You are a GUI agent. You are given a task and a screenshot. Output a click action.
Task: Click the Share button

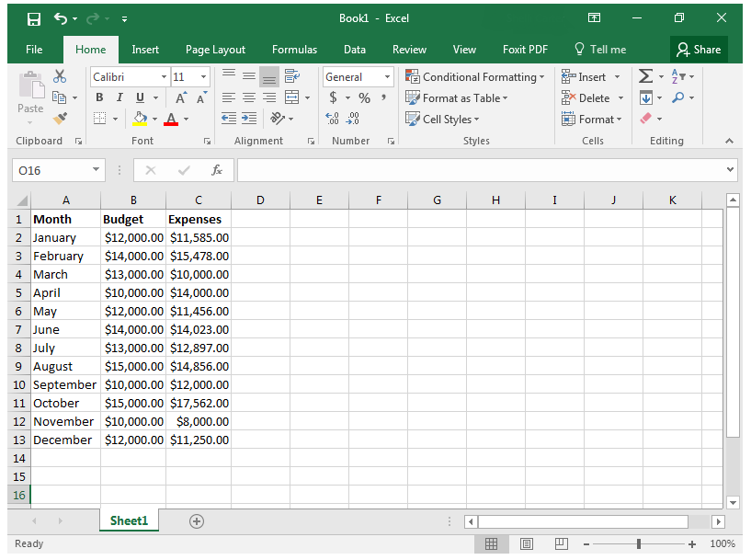[699, 50]
